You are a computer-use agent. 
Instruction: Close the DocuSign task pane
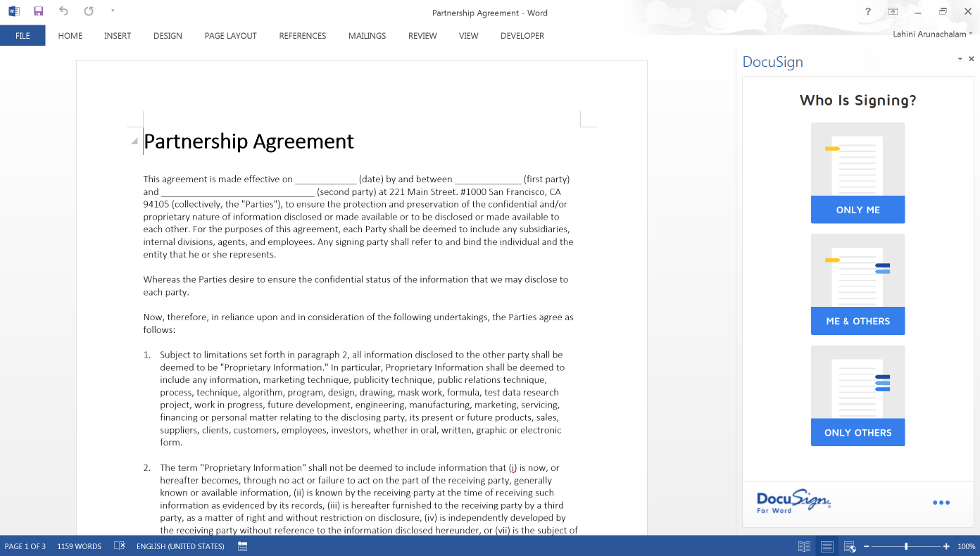pos(972,59)
